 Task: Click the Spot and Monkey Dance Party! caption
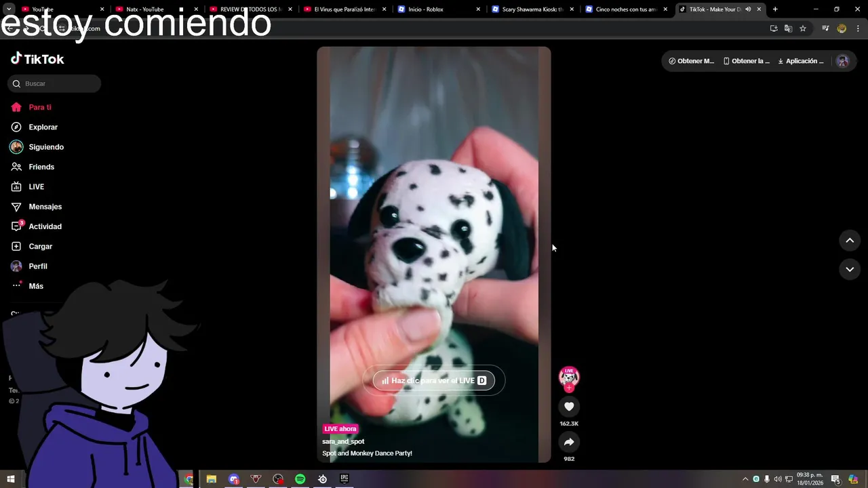click(367, 453)
